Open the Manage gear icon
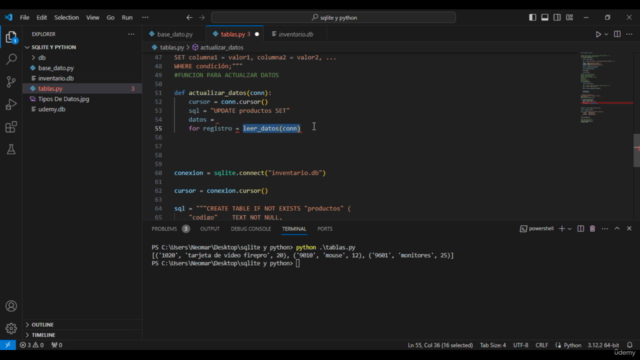The width and height of the screenshot is (640, 360). click(11, 328)
